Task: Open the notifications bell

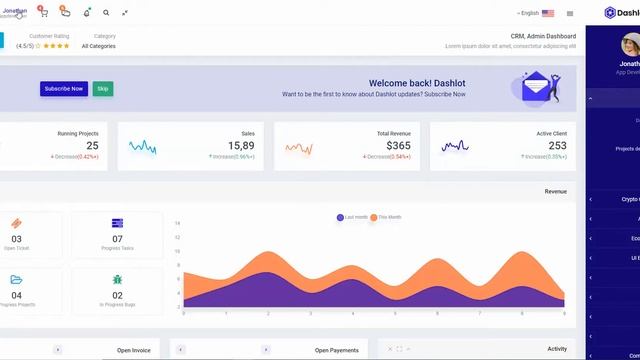Action: (x=87, y=13)
